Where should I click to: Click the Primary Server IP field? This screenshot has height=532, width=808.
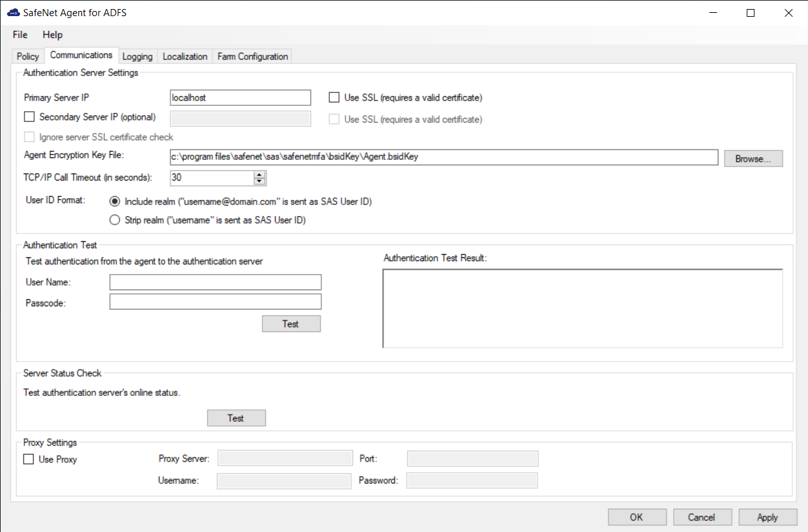coord(240,98)
